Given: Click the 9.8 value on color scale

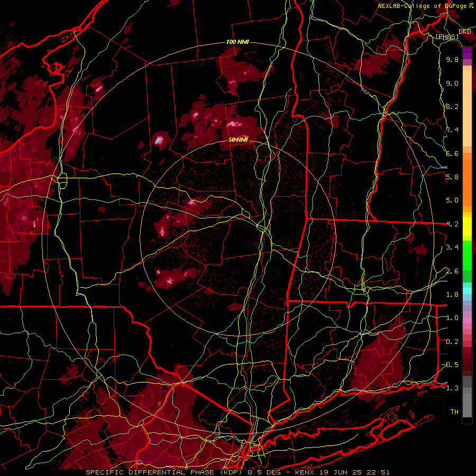Looking at the screenshot, I should click(452, 59).
